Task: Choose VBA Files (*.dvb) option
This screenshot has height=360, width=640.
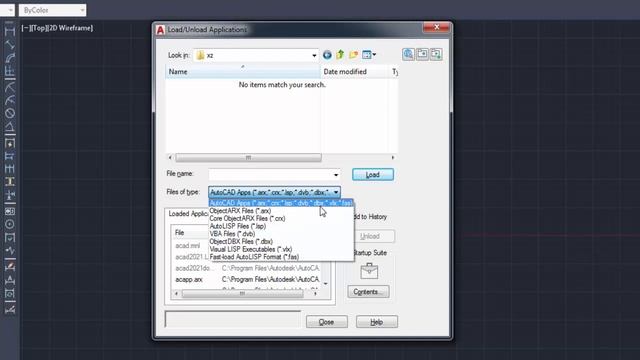Action: click(x=232, y=234)
